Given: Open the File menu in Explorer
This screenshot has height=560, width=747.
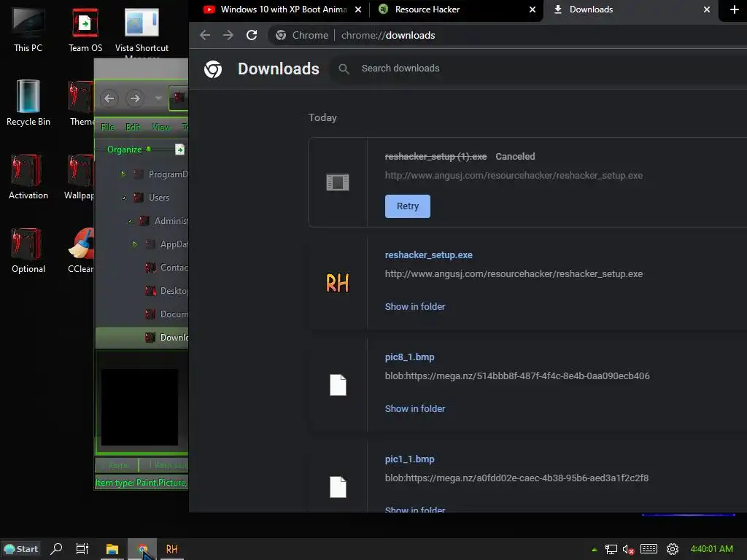Looking at the screenshot, I should (x=108, y=127).
